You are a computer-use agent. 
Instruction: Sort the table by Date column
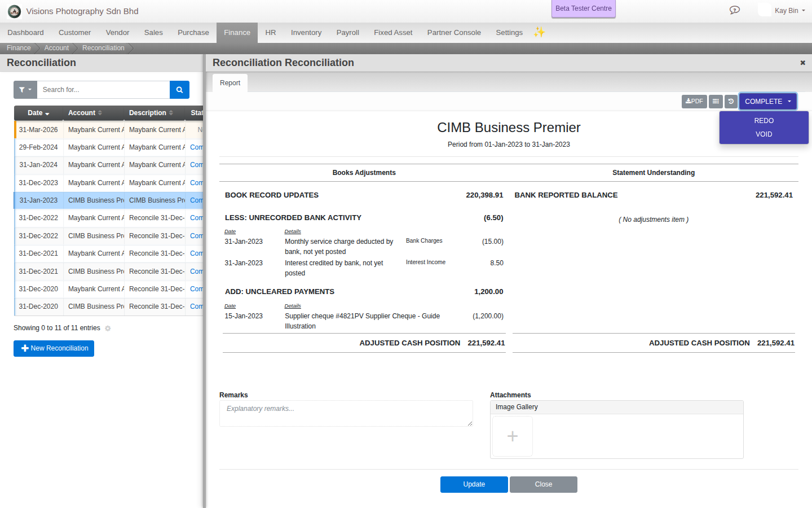38,113
